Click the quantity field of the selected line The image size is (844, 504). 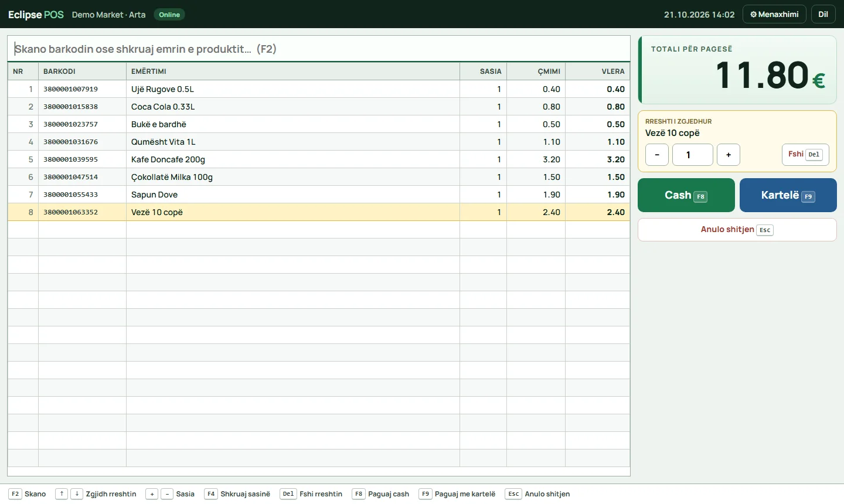[693, 155]
